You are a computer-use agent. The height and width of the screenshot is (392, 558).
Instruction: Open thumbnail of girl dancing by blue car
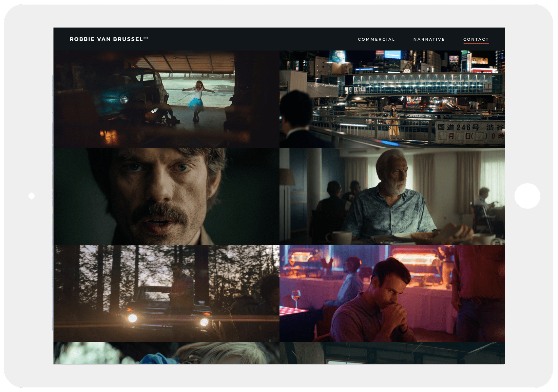pyautogui.click(x=166, y=99)
